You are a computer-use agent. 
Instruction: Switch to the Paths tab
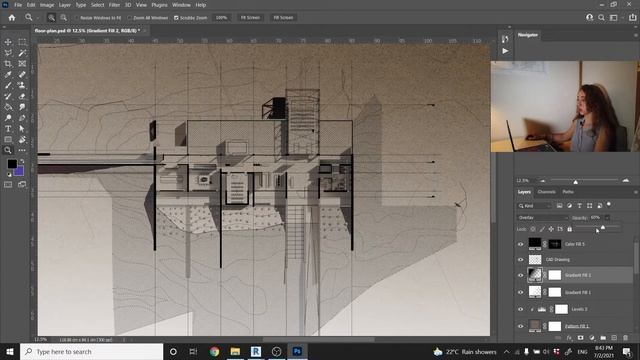[x=568, y=192]
